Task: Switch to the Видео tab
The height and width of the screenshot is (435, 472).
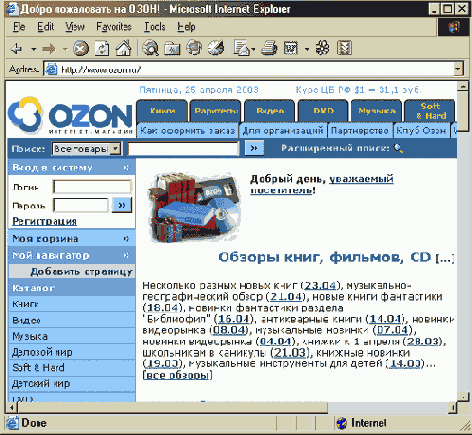Action: click(x=270, y=111)
